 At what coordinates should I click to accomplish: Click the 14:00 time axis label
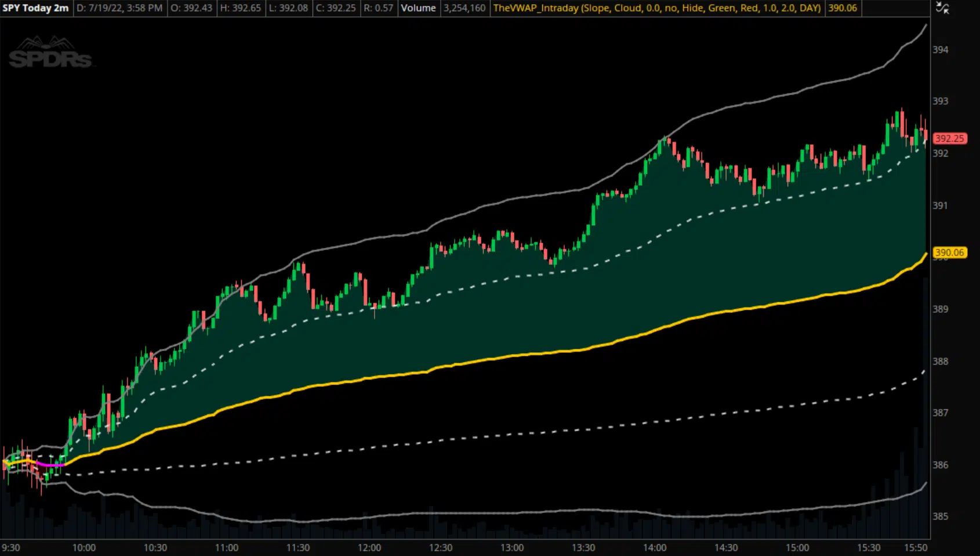click(x=655, y=547)
